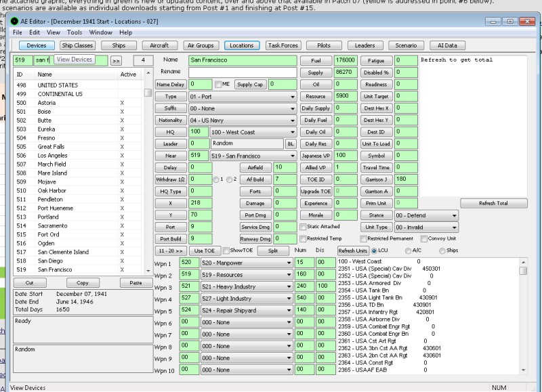Select the A/C radio button
The image size is (542, 392).
[x=408, y=251]
